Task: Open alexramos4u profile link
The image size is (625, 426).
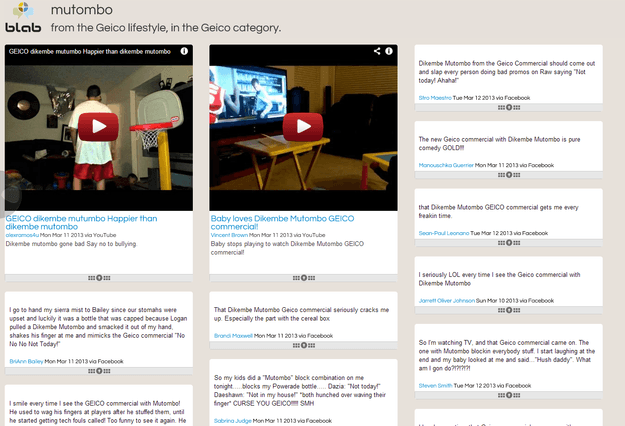Action: pyautogui.click(x=22, y=235)
